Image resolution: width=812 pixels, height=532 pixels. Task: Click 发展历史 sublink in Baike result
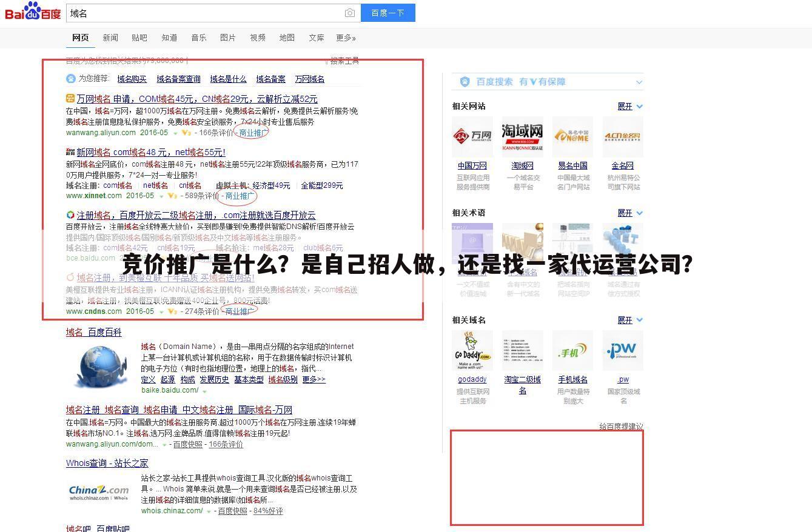tap(214, 379)
